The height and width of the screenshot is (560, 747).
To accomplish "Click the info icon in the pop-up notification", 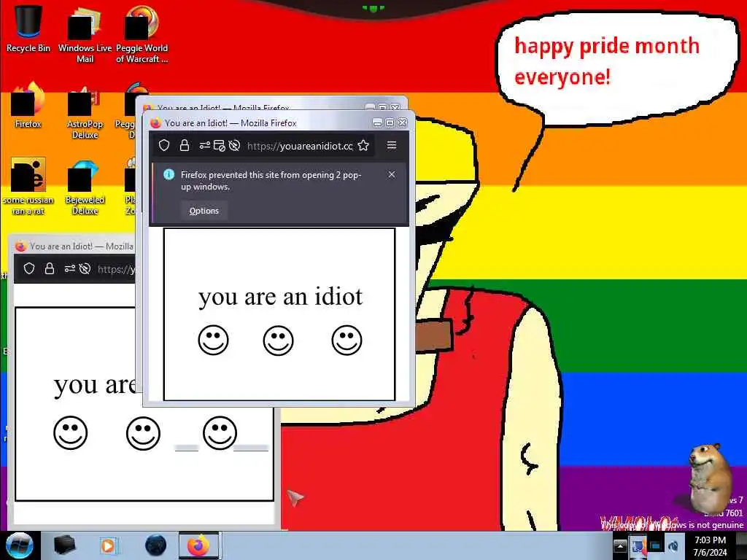I will coord(169,175).
